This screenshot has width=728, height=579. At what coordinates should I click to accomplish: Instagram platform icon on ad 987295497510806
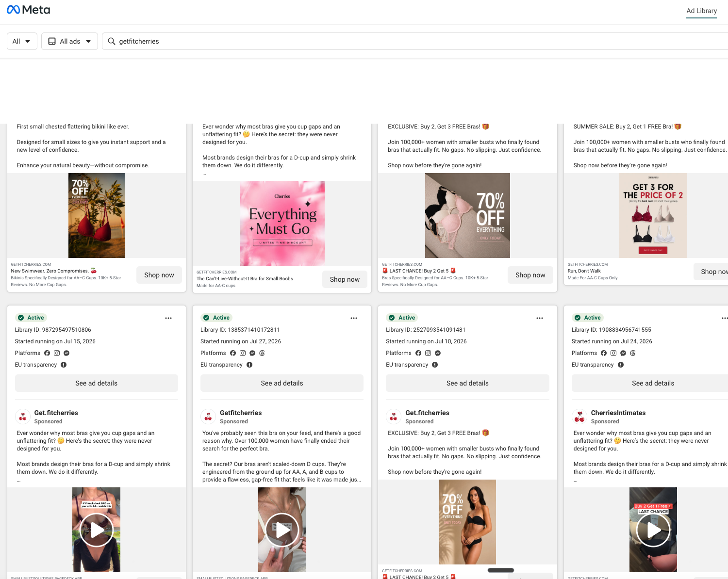click(57, 353)
